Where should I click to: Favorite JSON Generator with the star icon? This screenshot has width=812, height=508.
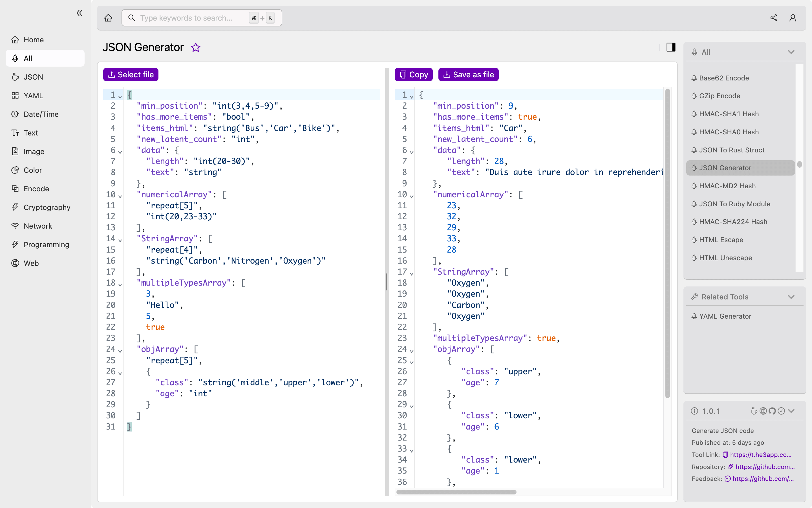coord(196,47)
